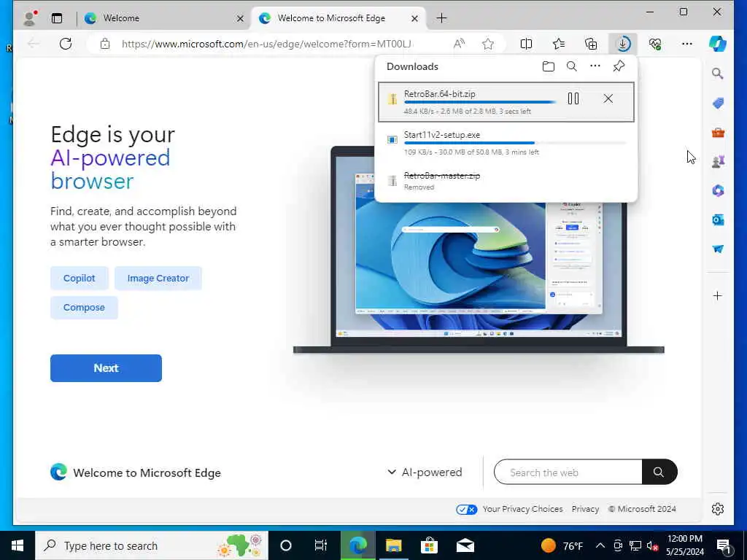Customize sidebar with plus icon
The height and width of the screenshot is (560, 747).
tap(718, 296)
